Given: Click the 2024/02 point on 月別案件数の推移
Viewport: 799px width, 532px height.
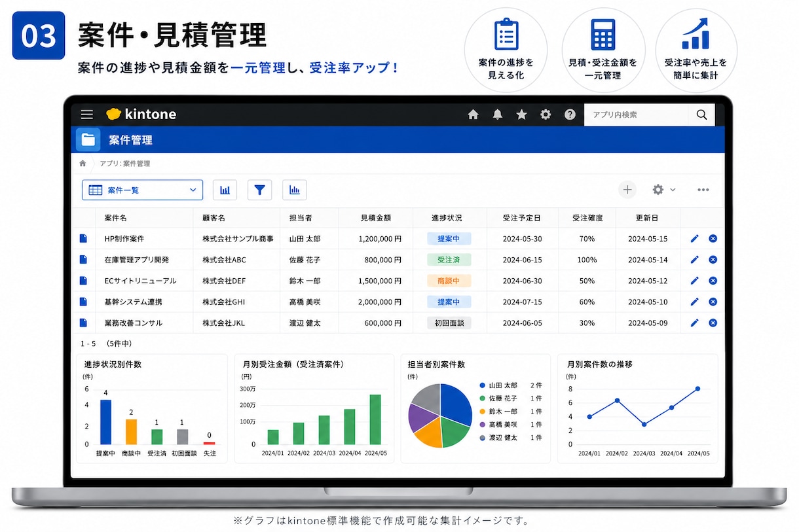Looking at the screenshot, I should coord(617,400).
